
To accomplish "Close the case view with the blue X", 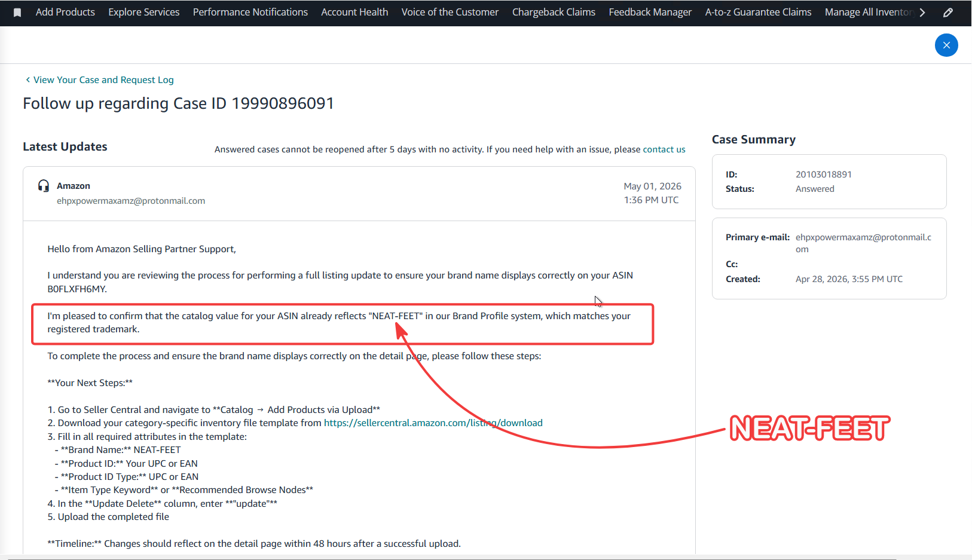I will pyautogui.click(x=946, y=45).
